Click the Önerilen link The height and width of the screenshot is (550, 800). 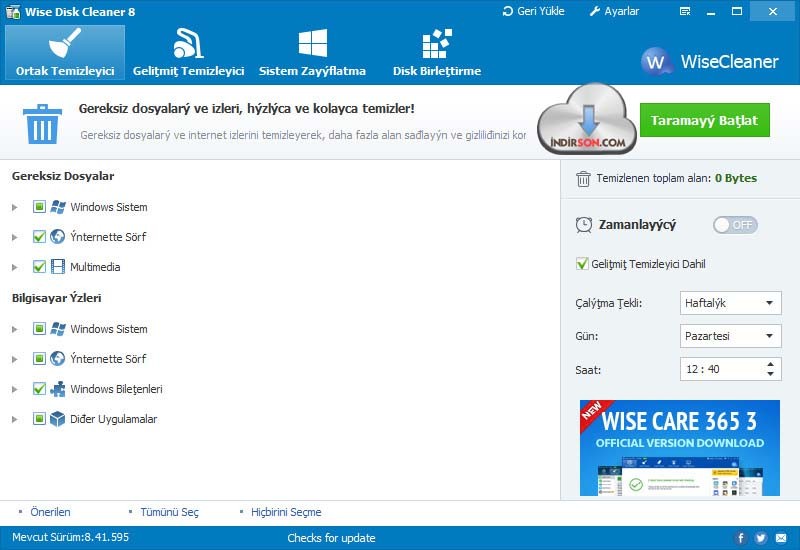[x=50, y=512]
